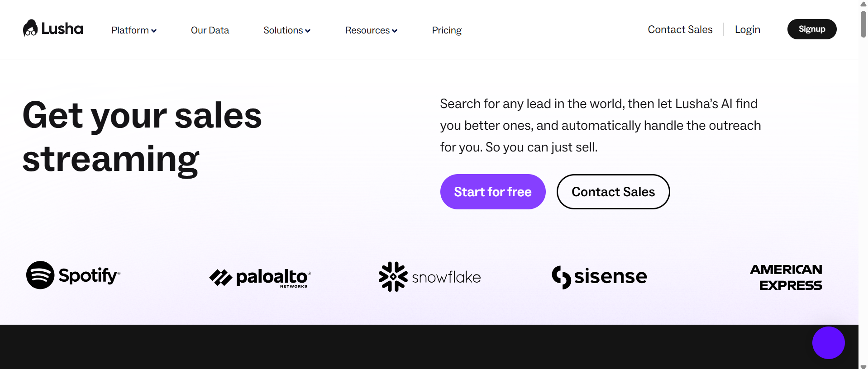This screenshot has height=369, width=868.
Task: Click the Spotify logo
Action: 73,275
